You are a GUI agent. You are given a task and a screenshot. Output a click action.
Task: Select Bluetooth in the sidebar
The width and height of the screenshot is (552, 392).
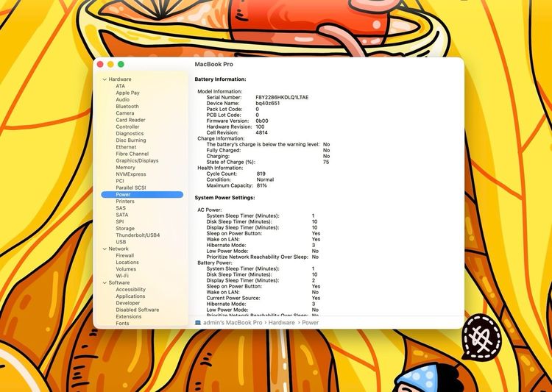[127, 107]
